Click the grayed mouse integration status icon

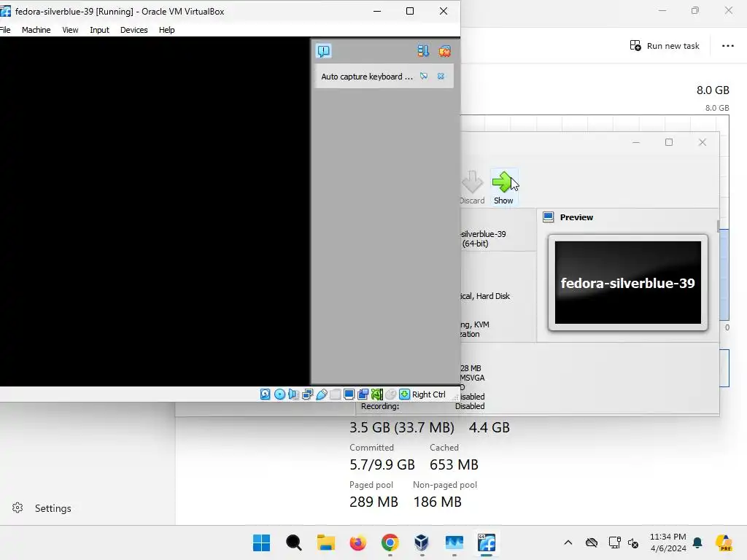(391, 394)
